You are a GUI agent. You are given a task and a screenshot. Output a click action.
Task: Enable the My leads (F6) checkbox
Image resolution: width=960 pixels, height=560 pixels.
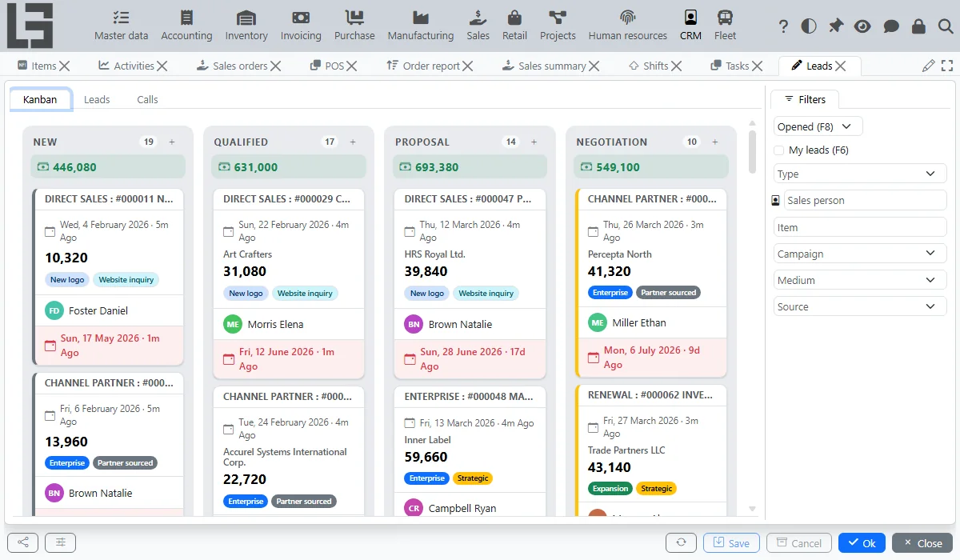click(779, 150)
